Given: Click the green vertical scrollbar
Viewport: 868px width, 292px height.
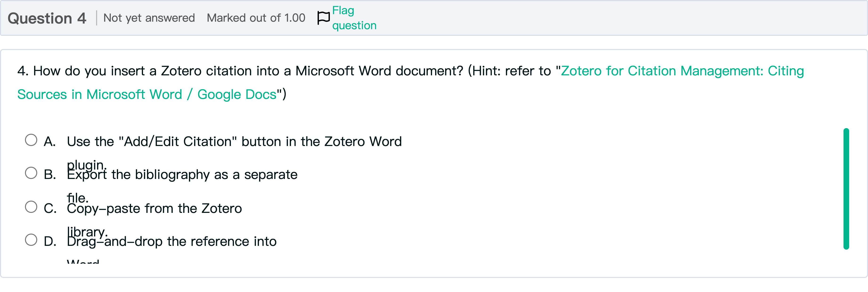Looking at the screenshot, I should click(x=846, y=189).
